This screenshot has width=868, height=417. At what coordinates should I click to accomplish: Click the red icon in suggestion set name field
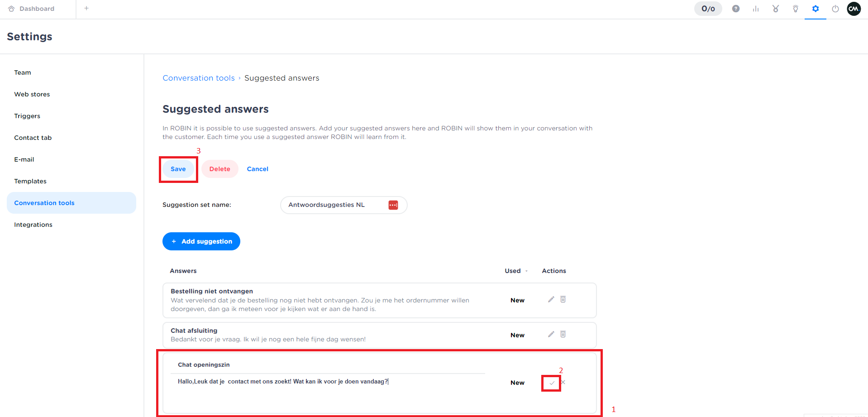[x=393, y=205]
